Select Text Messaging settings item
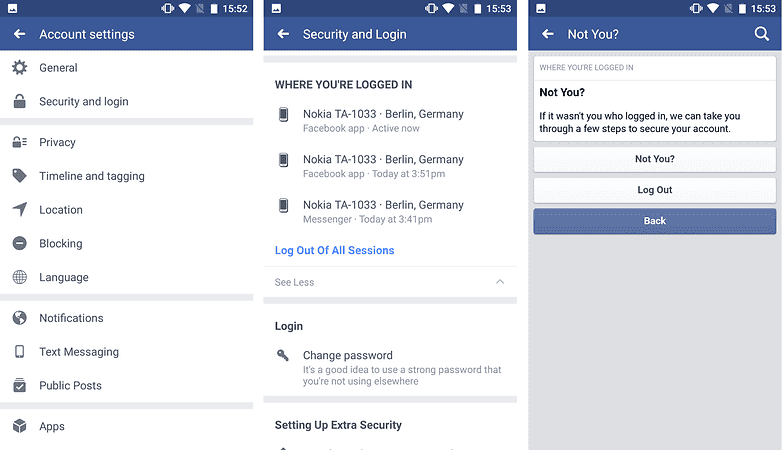 79,352
